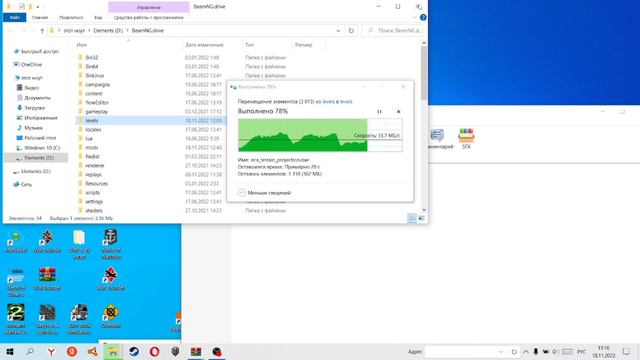Open Steam from the taskbar

[x=133, y=351]
